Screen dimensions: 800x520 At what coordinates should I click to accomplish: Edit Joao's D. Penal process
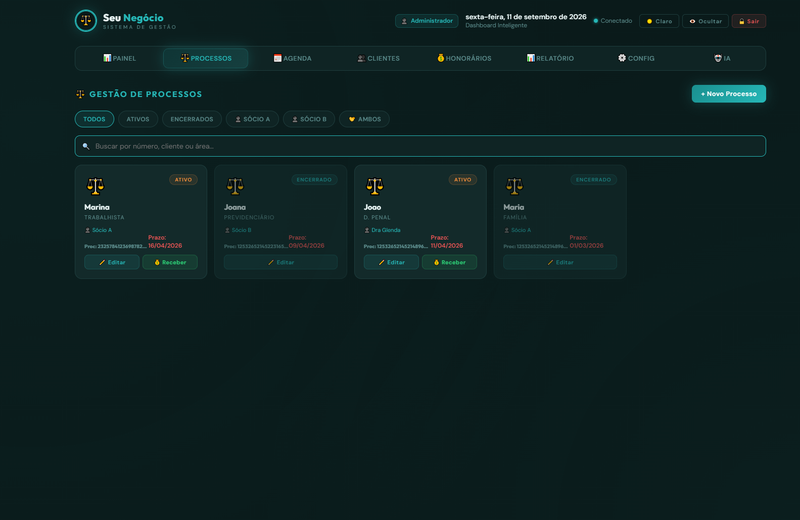click(x=391, y=262)
